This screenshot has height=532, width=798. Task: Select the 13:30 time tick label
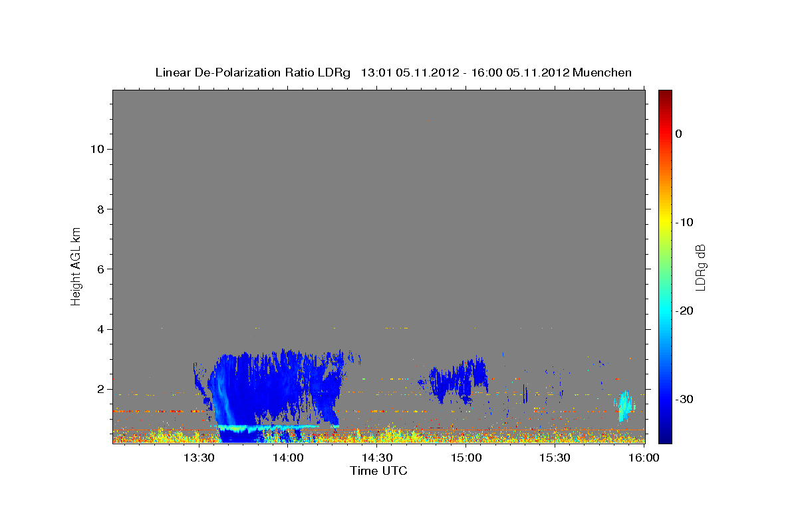click(199, 458)
